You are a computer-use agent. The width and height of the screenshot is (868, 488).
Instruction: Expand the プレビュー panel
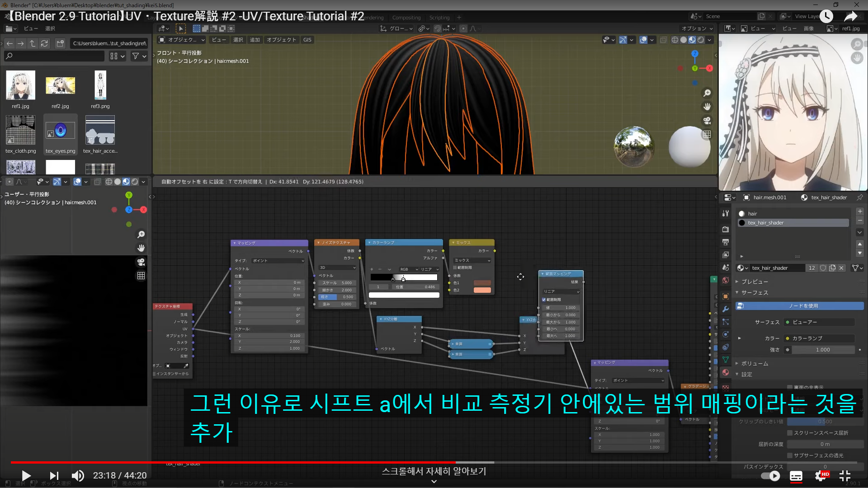click(754, 282)
